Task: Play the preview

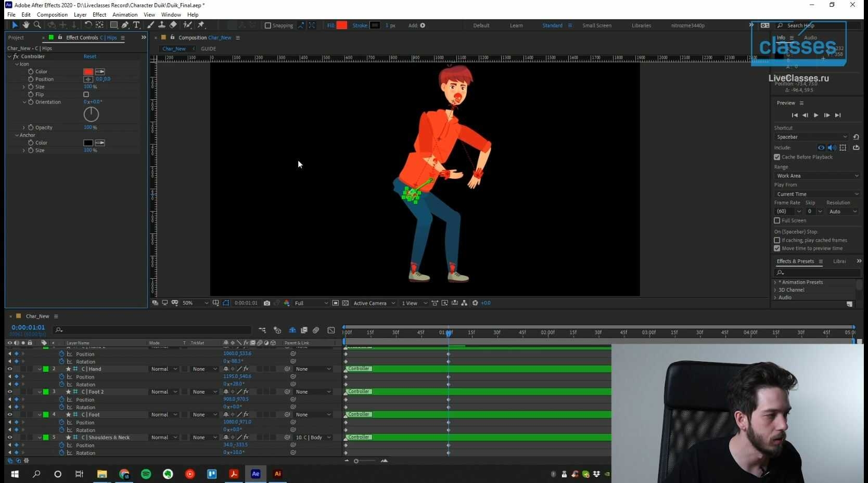Action: point(816,115)
